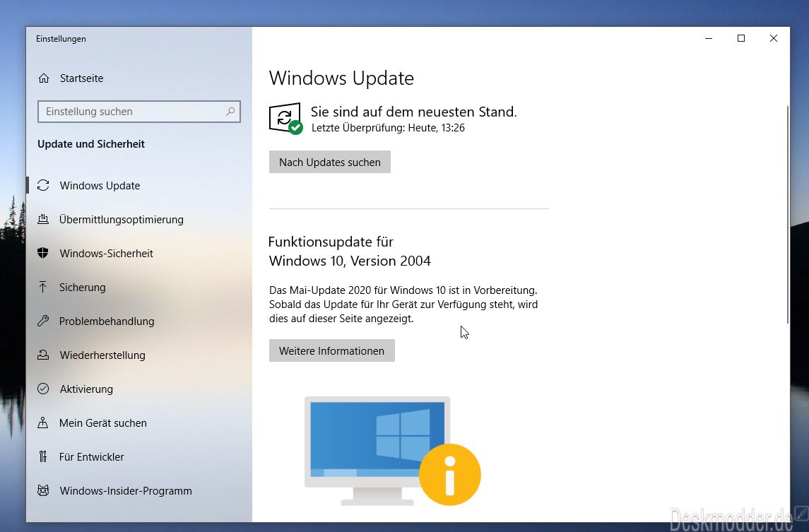Click the Übermittlungsoptimierung sidebar icon
Image resolution: width=809 pixels, height=532 pixels.
(43, 219)
